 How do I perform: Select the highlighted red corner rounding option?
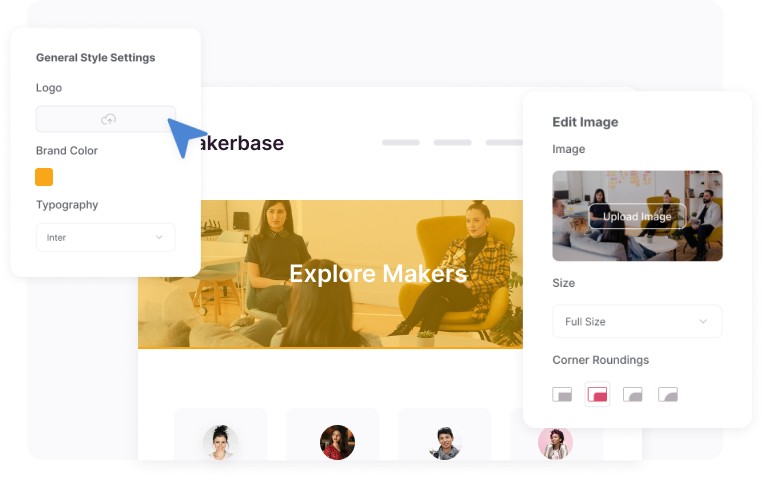(x=597, y=394)
